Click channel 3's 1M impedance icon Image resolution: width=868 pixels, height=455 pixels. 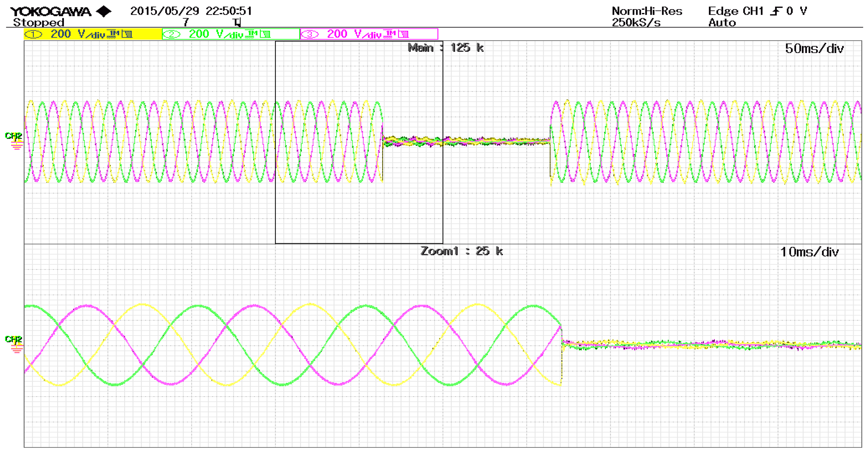(x=389, y=34)
